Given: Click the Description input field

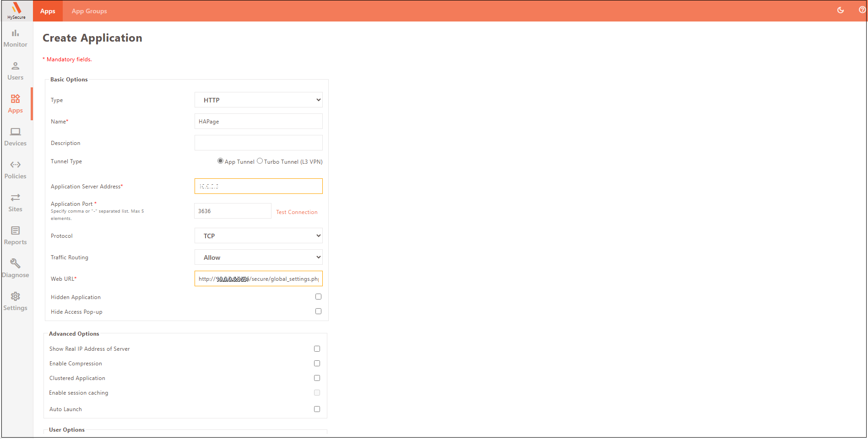Looking at the screenshot, I should [x=259, y=143].
